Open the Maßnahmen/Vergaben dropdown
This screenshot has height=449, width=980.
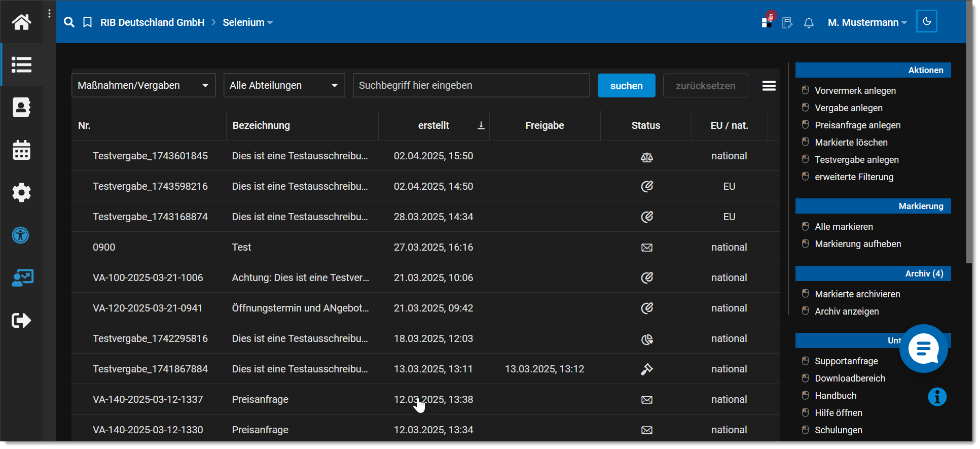tap(143, 85)
